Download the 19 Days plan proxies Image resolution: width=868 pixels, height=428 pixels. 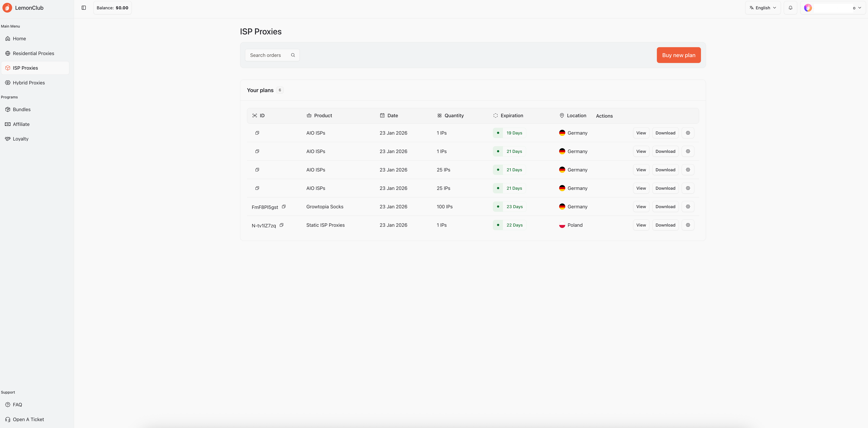[x=665, y=133]
